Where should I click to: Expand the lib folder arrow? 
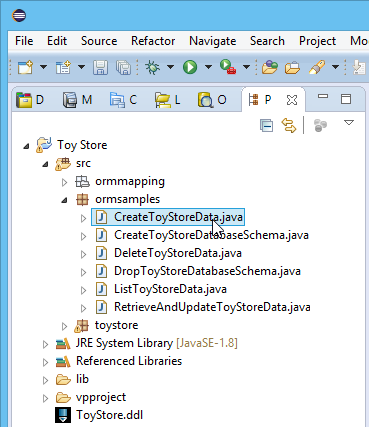(x=45, y=380)
